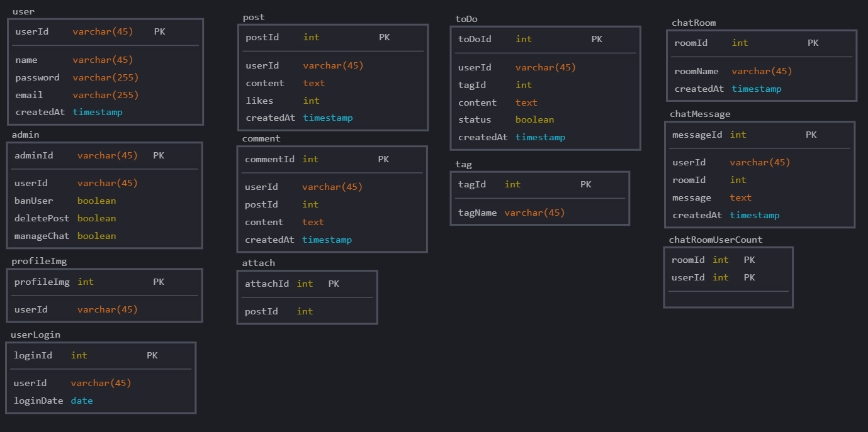Select the chatRoomUserCount table title

715,240
